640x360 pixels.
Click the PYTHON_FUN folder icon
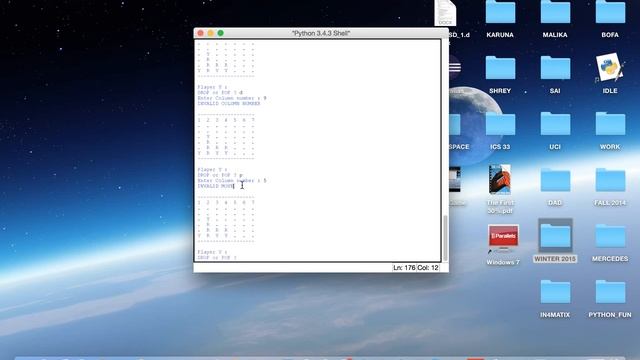coord(610,292)
